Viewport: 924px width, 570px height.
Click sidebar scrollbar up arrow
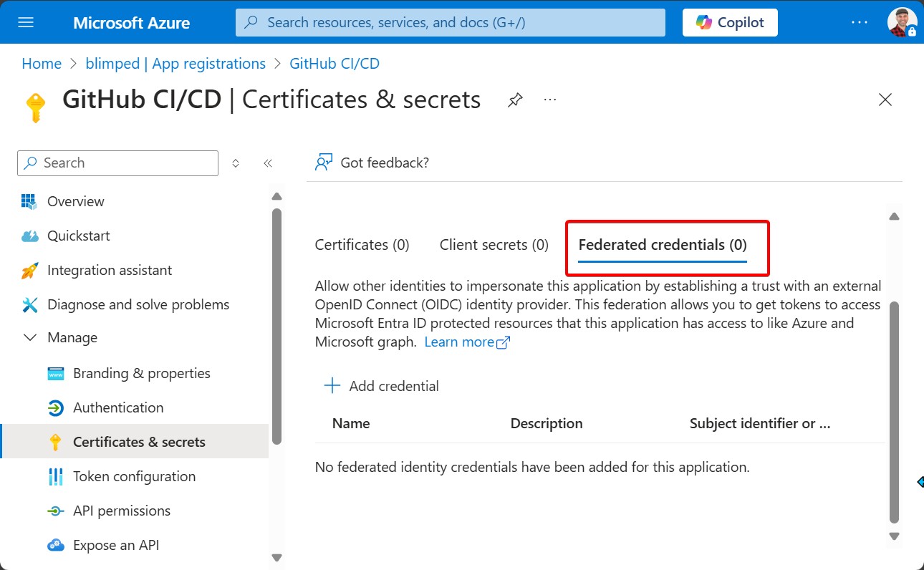click(277, 196)
